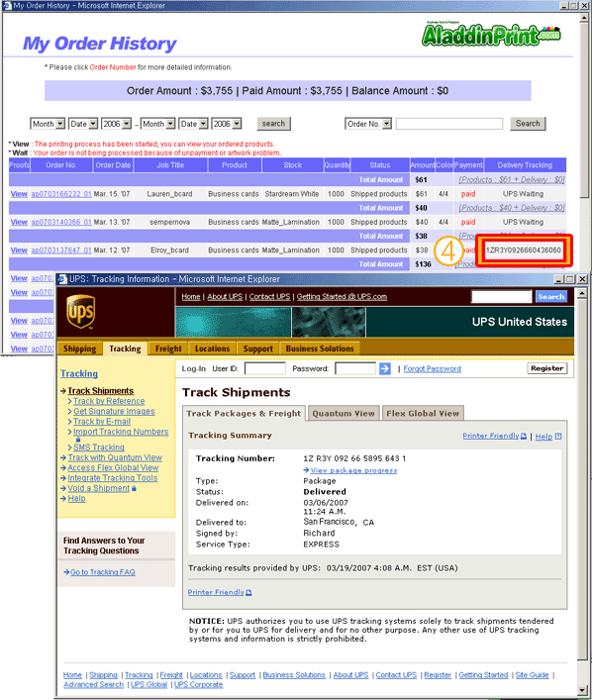Click the Register button
Viewport: 592px width, 700px height.
pos(546,368)
